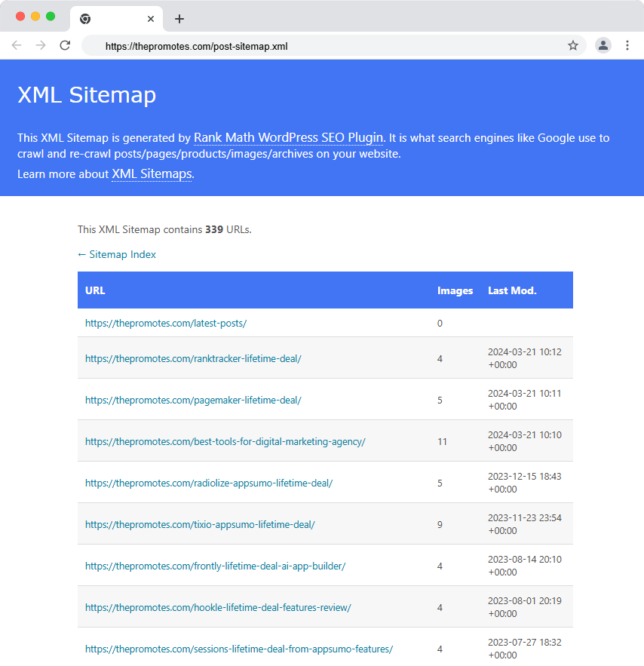This screenshot has width=644, height=666.
Task: Click image count 9 for tixio row
Action: pos(440,524)
